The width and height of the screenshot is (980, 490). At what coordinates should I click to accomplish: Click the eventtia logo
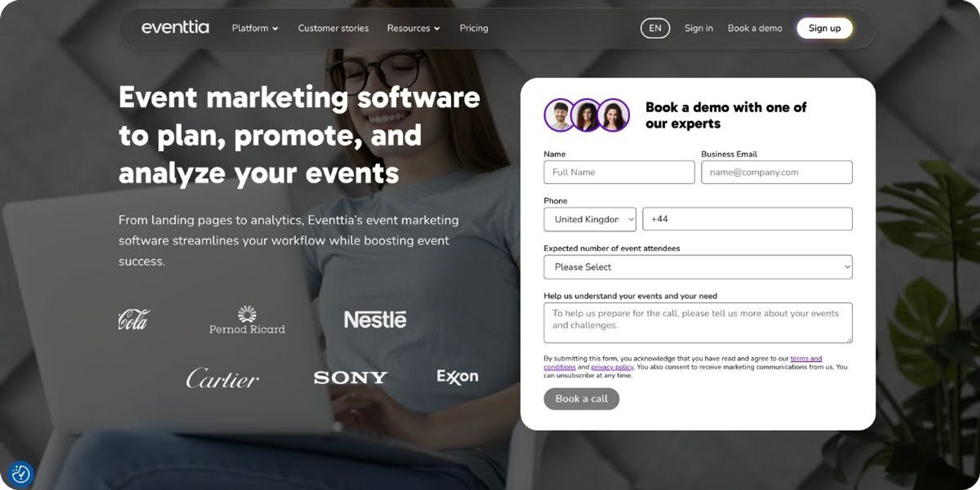[x=175, y=28]
